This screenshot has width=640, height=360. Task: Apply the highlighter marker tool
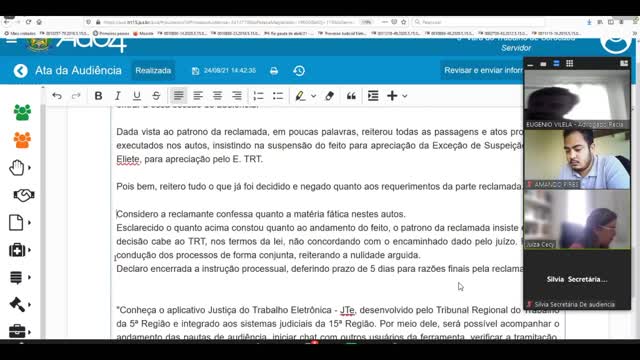coord(300,96)
